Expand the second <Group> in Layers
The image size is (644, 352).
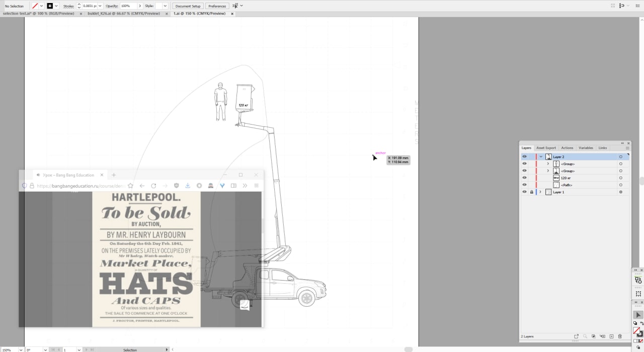(x=548, y=171)
